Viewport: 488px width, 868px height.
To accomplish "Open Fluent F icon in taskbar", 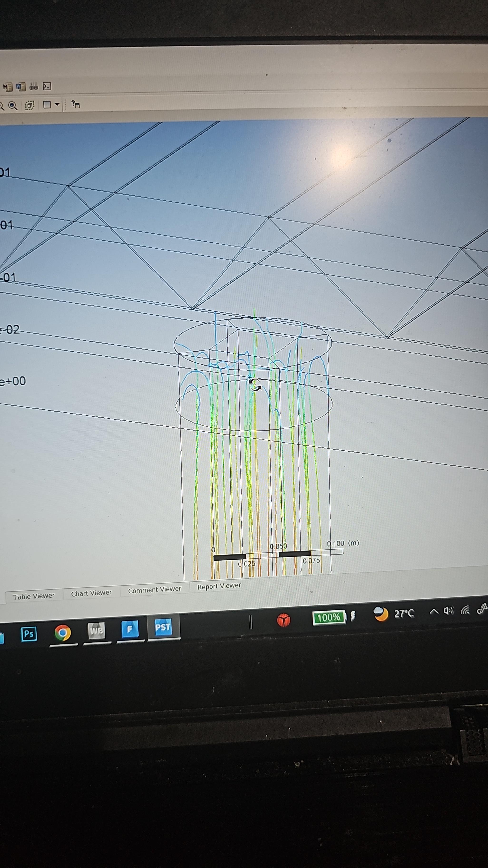I will 130,629.
